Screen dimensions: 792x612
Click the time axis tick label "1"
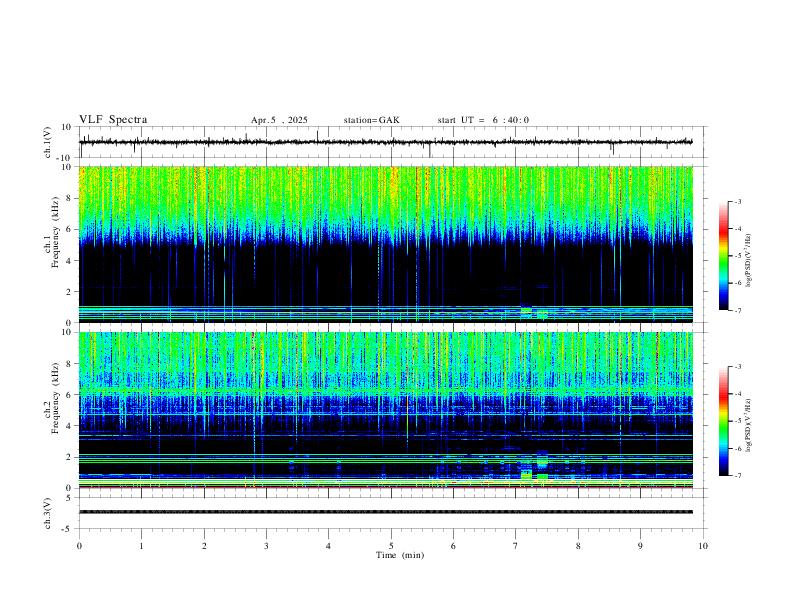141,546
